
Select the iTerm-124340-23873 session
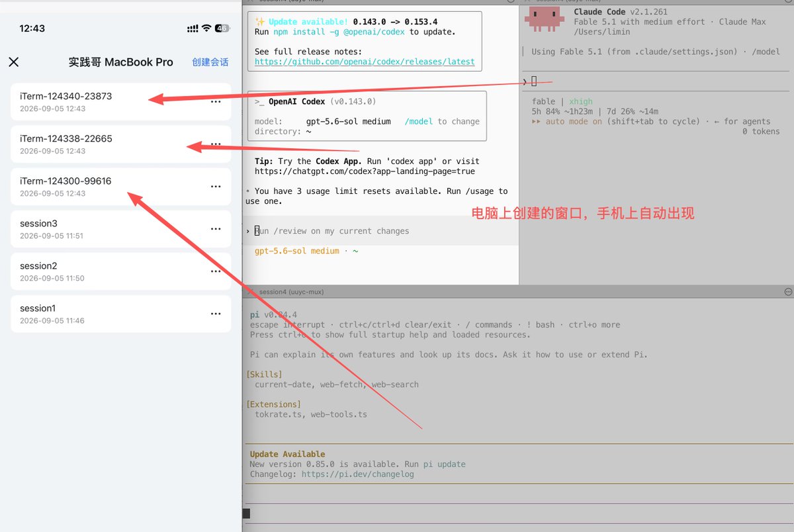coord(121,102)
